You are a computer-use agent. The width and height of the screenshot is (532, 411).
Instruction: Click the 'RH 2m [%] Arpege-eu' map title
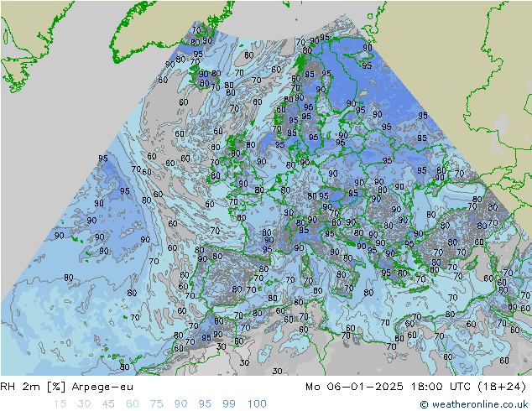[67, 387]
